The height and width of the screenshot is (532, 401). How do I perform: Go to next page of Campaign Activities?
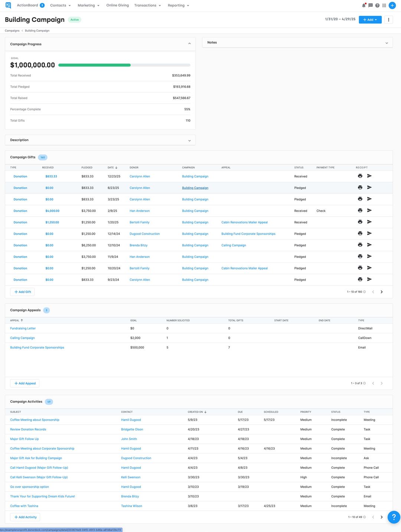pos(381,517)
